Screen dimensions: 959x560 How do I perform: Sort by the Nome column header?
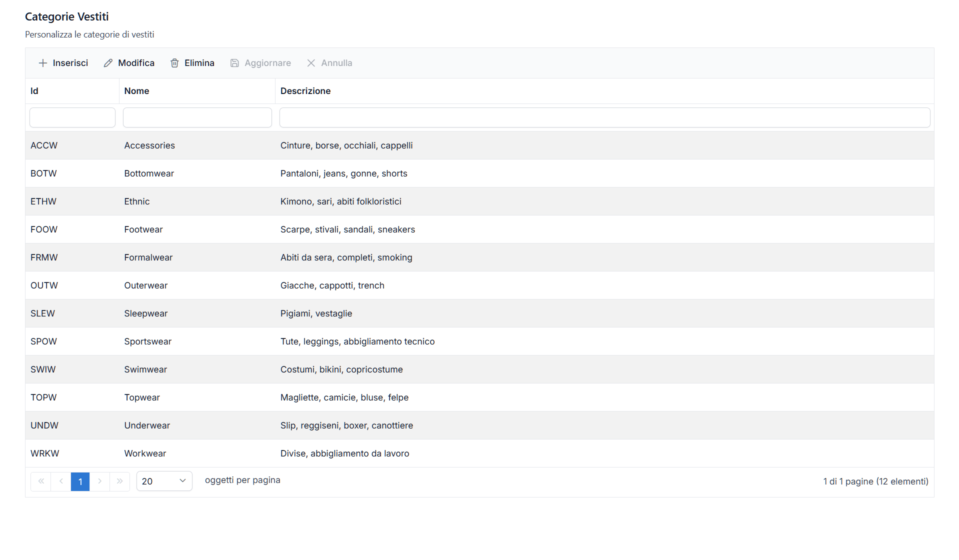tap(136, 91)
